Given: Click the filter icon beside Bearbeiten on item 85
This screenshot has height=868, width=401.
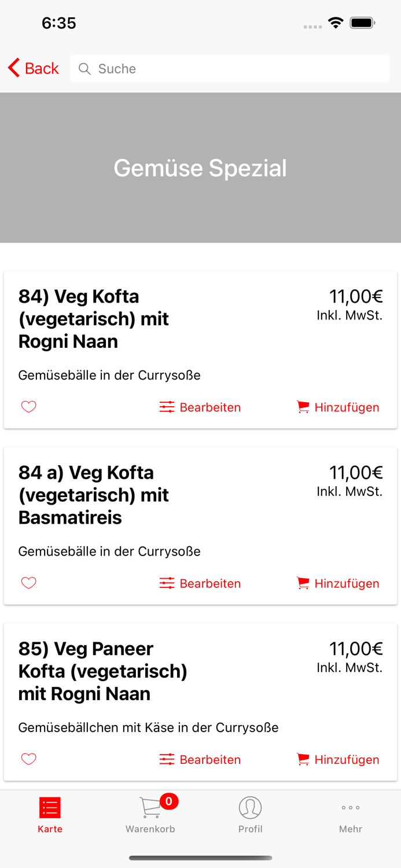Looking at the screenshot, I should point(167,759).
